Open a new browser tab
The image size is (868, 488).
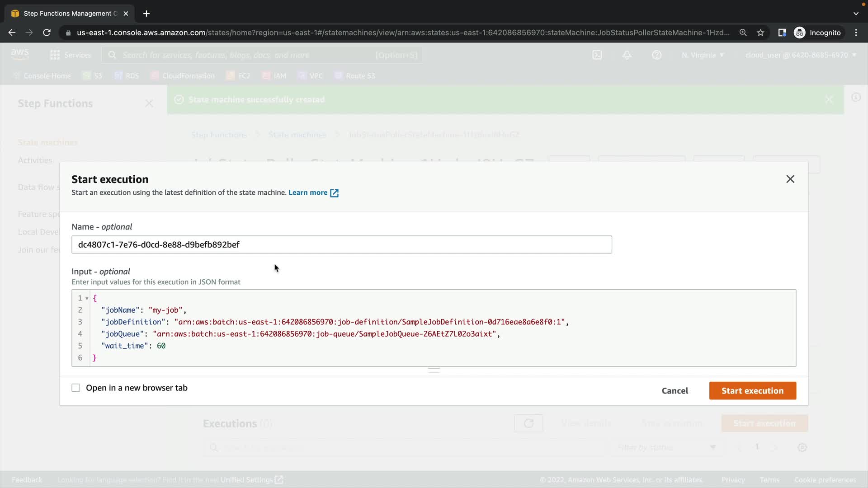(146, 14)
